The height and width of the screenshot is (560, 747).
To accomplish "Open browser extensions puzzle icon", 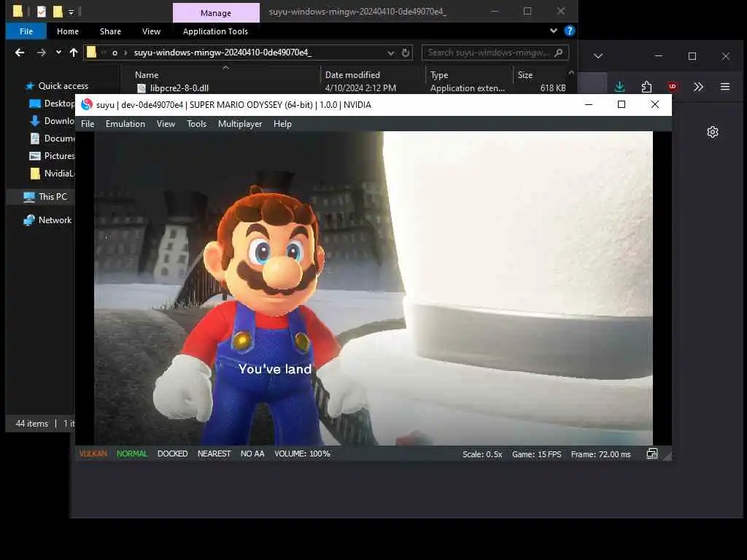I will 646,87.
